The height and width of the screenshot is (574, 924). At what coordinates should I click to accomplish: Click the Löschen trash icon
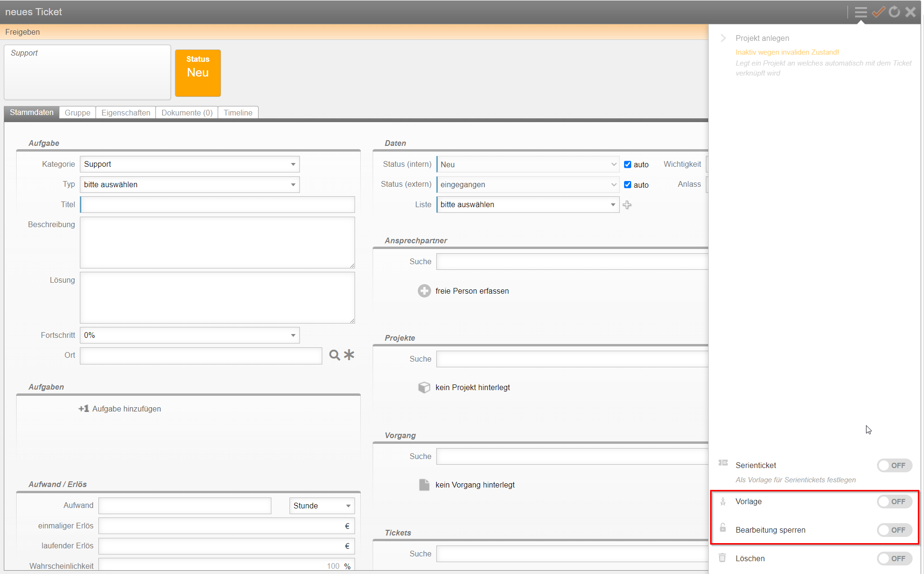[722, 557]
